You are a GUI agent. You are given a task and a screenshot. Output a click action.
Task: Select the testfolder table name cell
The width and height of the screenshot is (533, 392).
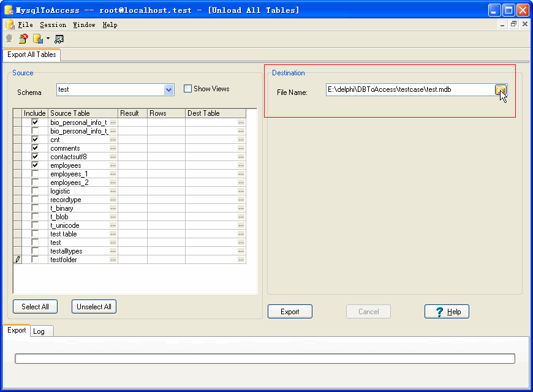(79, 260)
